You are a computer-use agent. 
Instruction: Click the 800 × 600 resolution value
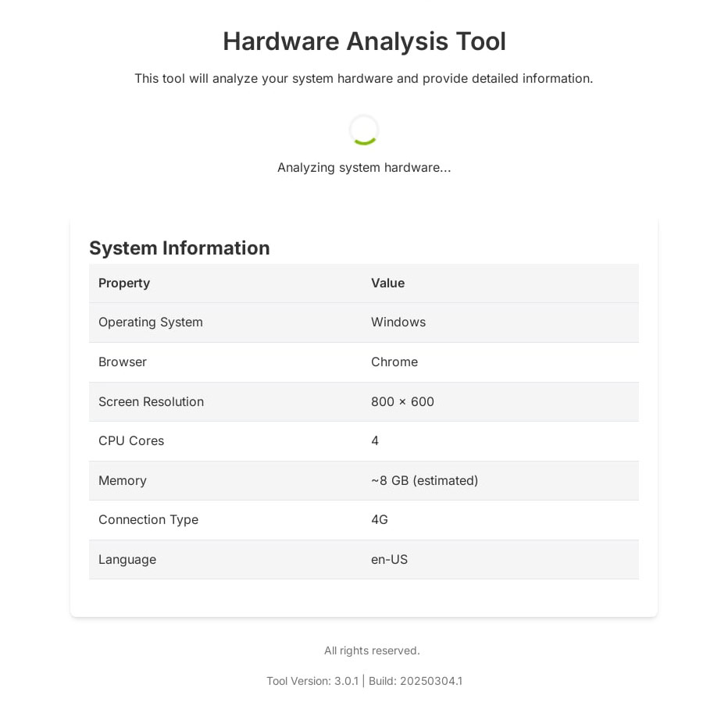coord(402,402)
